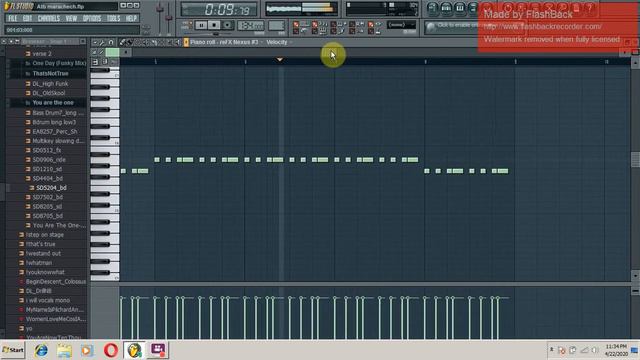Open the playlist view button
640x360 pixels.
click(433, 8)
